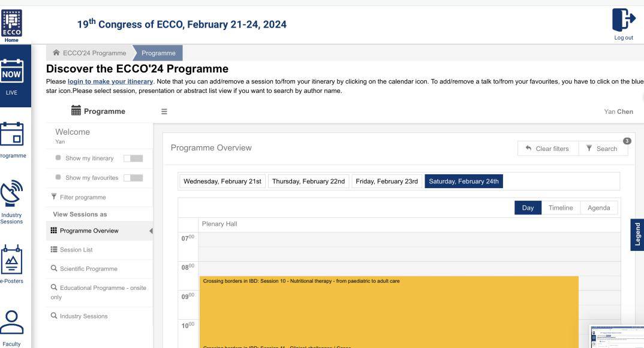Open the ECCO Home logo icon
Viewport: 644px width, 348px height.
(11, 23)
